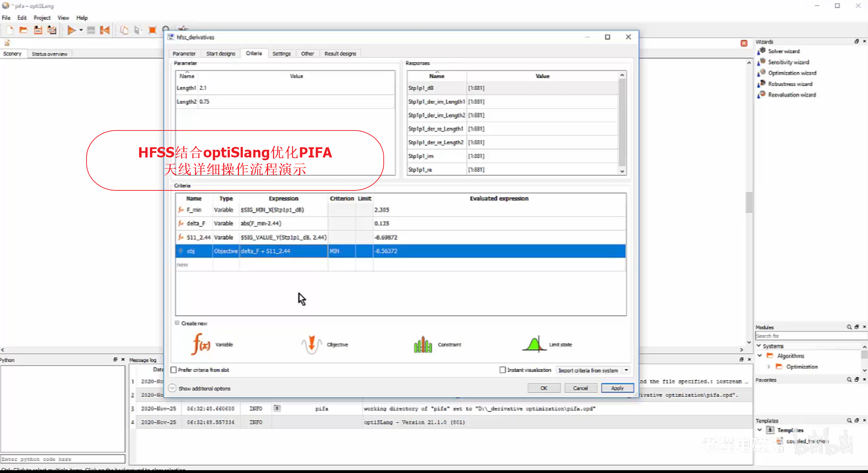
Task: Click the Cancel button
Action: click(580, 388)
